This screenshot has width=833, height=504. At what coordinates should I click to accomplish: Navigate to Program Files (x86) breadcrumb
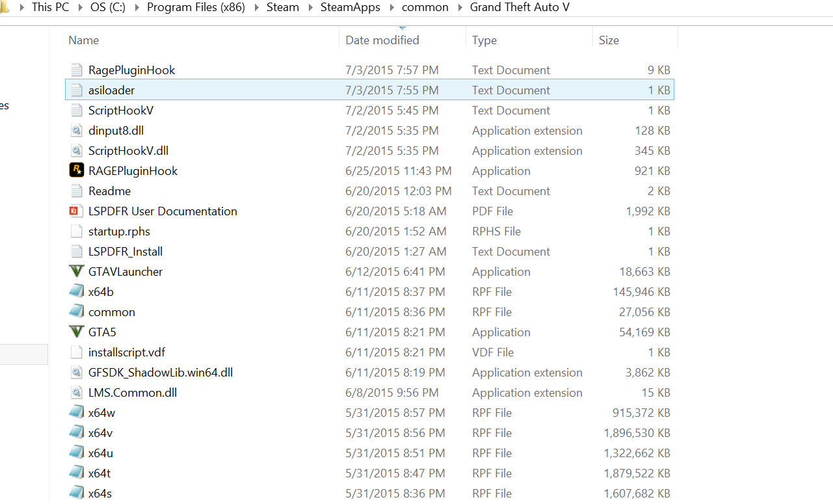pos(196,8)
